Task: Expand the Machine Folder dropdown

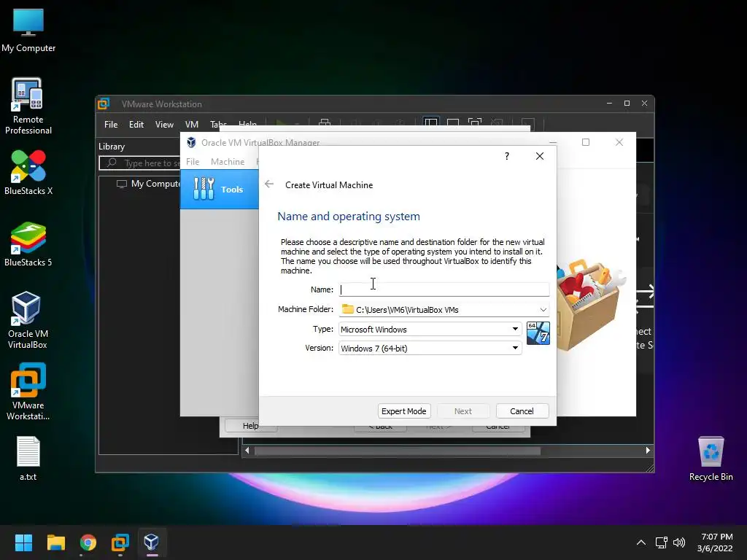Action: [543, 309]
